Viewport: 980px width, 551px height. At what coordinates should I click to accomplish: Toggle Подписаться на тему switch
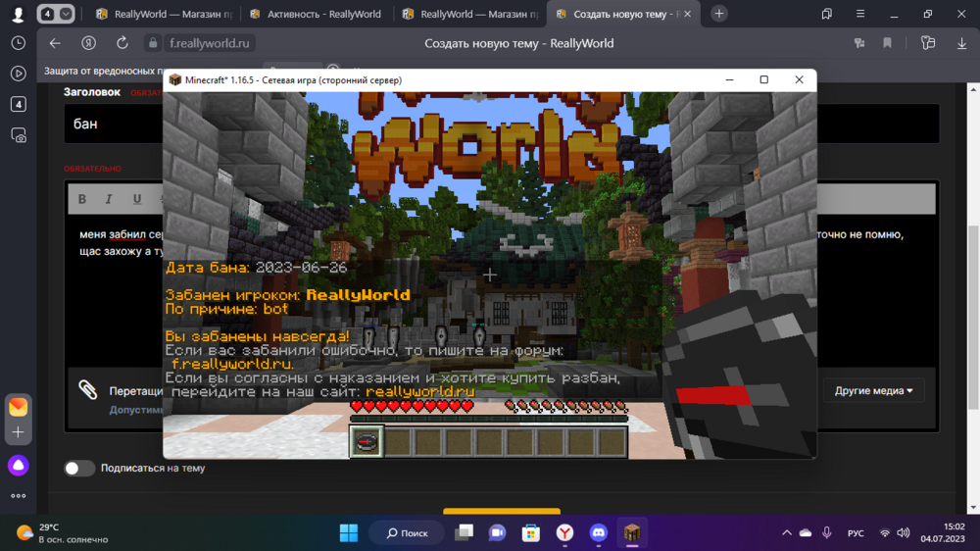[78, 468]
